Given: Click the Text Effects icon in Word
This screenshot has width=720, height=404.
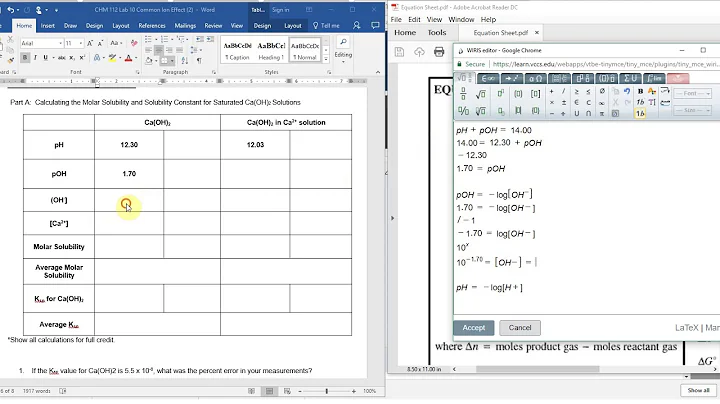Looking at the screenshot, I should tap(96, 58).
